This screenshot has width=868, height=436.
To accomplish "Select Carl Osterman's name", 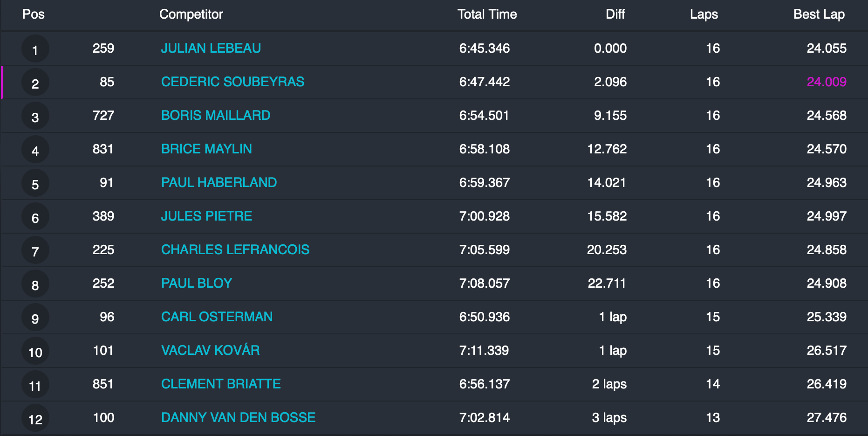I will pos(217,317).
